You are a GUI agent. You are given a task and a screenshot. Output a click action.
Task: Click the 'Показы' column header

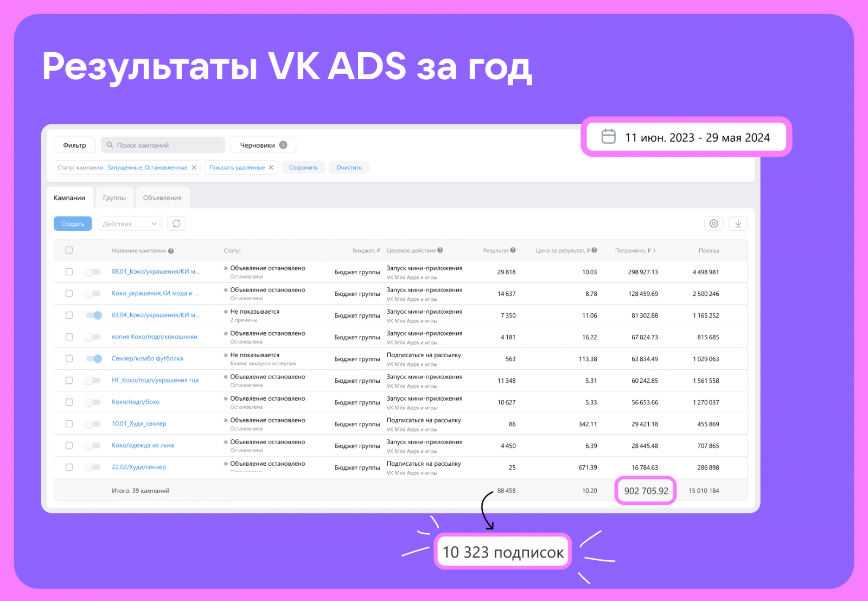(x=709, y=251)
